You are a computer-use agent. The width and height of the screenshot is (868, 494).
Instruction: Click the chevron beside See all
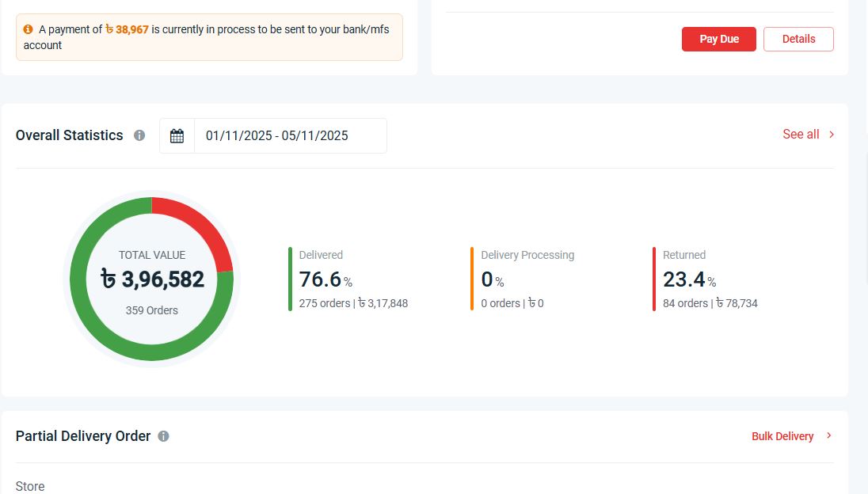tap(832, 135)
